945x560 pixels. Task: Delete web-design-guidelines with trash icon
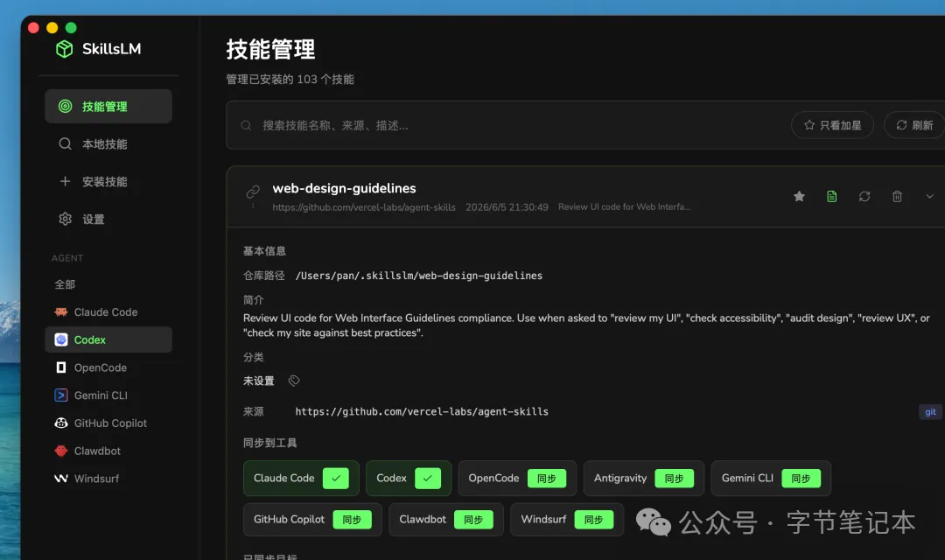(x=897, y=197)
